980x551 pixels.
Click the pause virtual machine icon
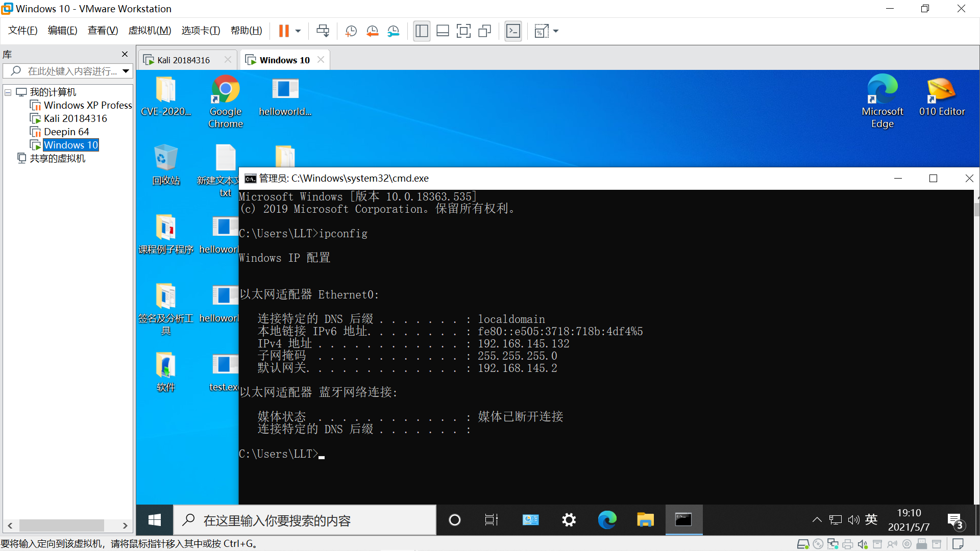284,31
